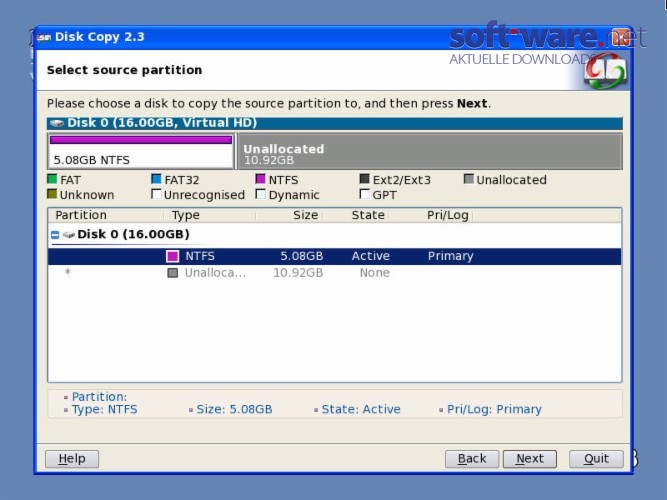Click the gray Unallocated legend swatch
Viewport: 667px width, 500px height.
pyautogui.click(x=468, y=179)
